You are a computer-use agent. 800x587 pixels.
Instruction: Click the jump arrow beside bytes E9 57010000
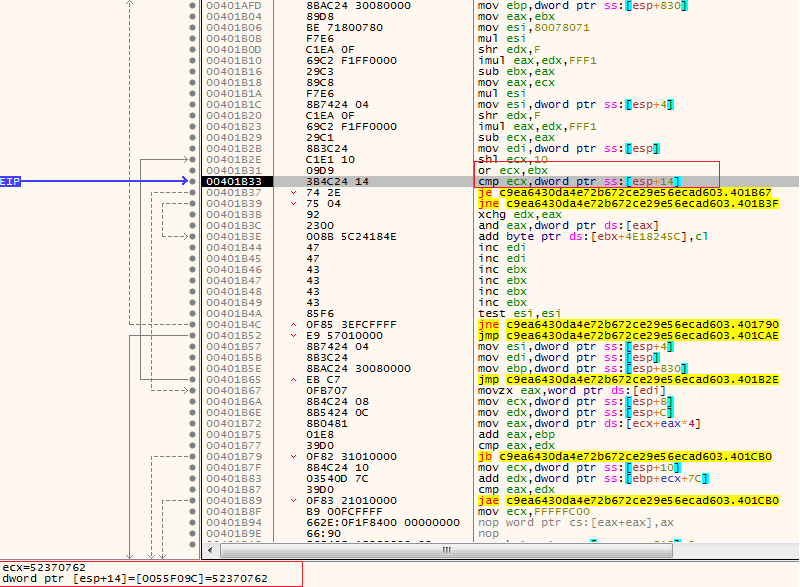[x=293, y=335]
